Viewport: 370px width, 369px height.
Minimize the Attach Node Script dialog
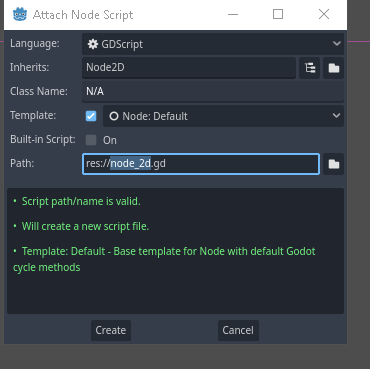tap(233, 14)
